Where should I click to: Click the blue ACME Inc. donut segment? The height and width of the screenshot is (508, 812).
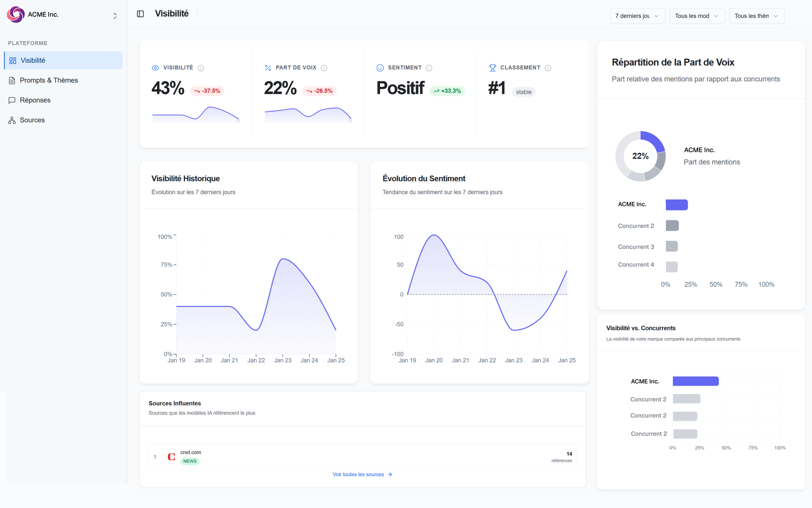point(654,140)
